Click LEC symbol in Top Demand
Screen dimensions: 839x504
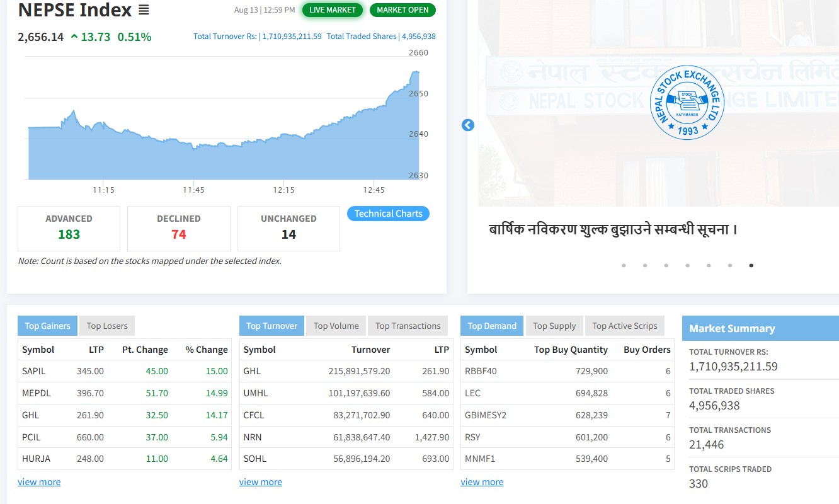(x=472, y=393)
